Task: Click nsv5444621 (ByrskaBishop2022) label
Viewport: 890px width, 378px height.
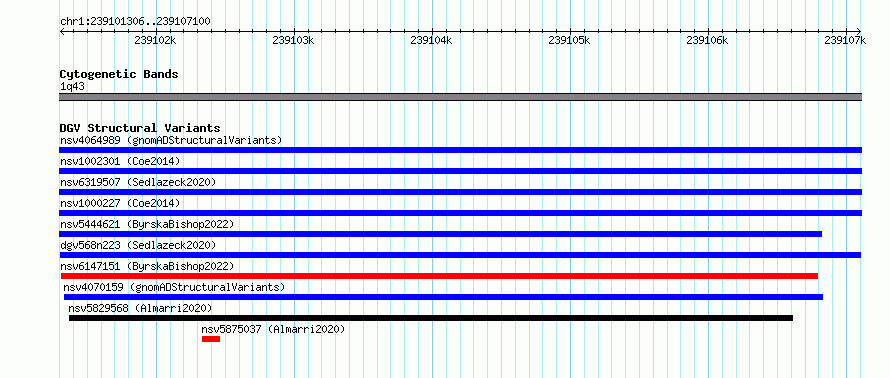Action: tap(147, 224)
